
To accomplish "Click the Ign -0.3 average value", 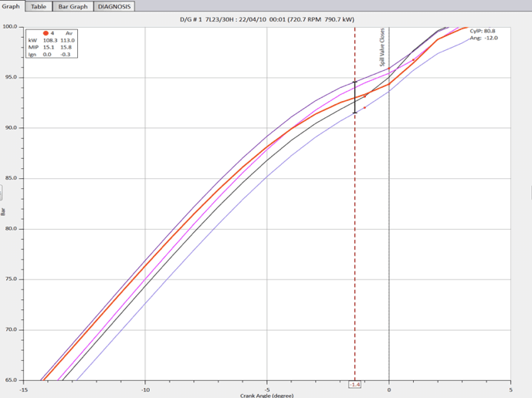I will 66,54.
